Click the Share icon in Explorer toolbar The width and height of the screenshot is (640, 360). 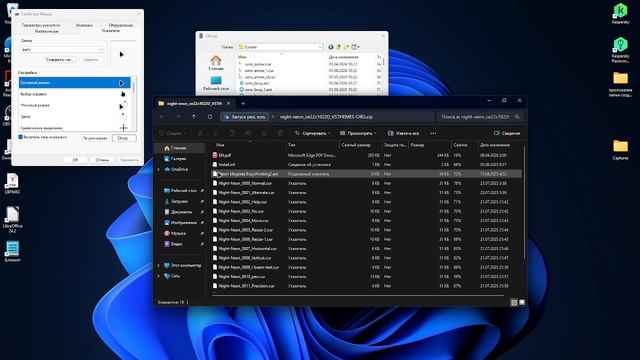pyautogui.click(x=264, y=133)
